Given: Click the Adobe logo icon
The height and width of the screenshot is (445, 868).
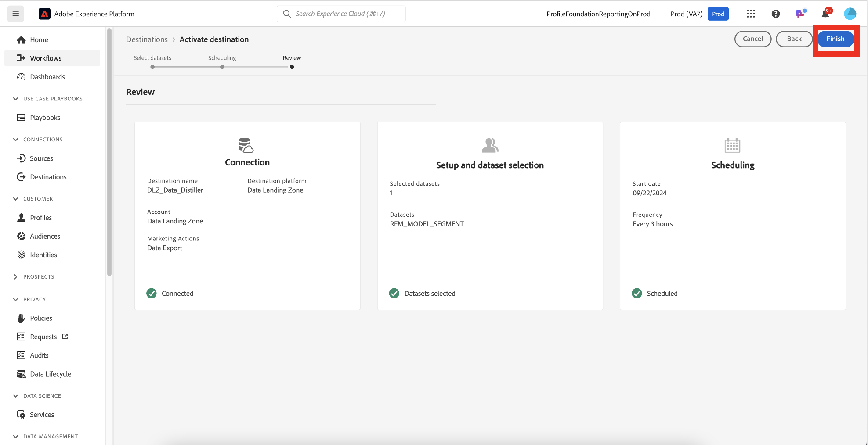Looking at the screenshot, I should point(44,14).
